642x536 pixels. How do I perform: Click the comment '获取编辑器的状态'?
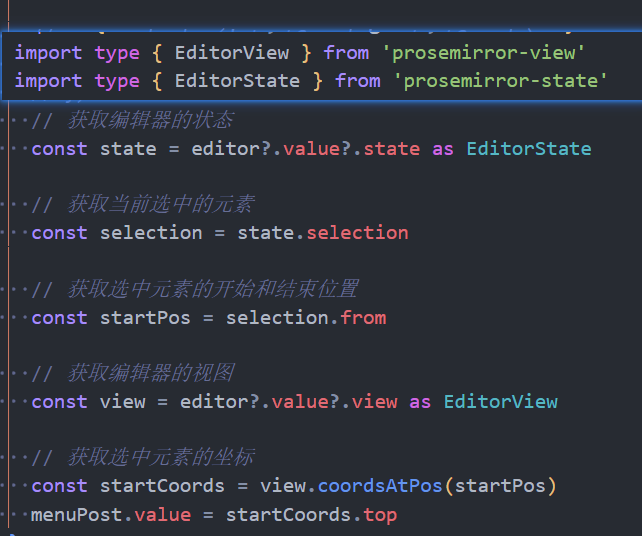149,120
